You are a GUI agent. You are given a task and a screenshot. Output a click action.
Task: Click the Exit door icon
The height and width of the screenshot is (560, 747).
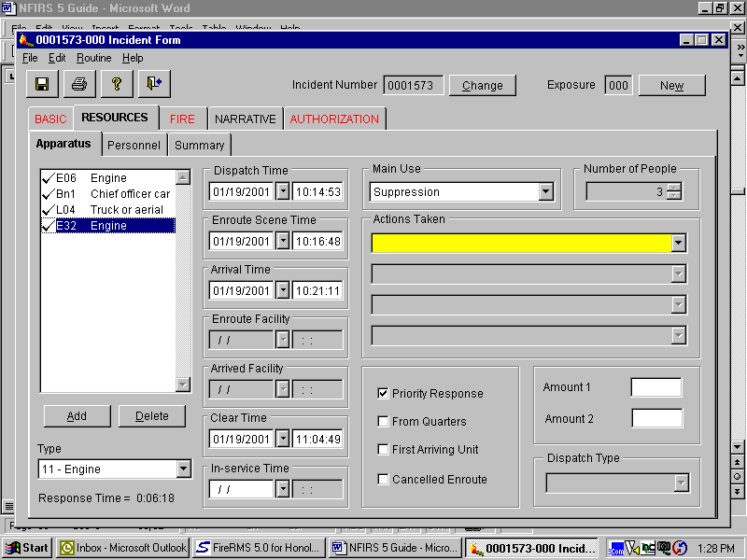[x=154, y=84]
